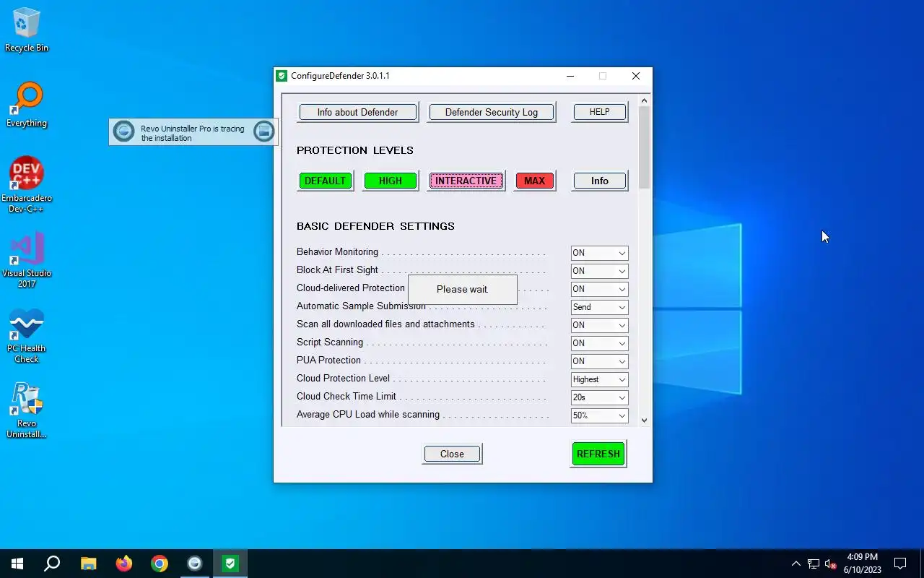The height and width of the screenshot is (578, 924).
Task: Open Cloud Protection Level dropdown
Action: point(599,379)
